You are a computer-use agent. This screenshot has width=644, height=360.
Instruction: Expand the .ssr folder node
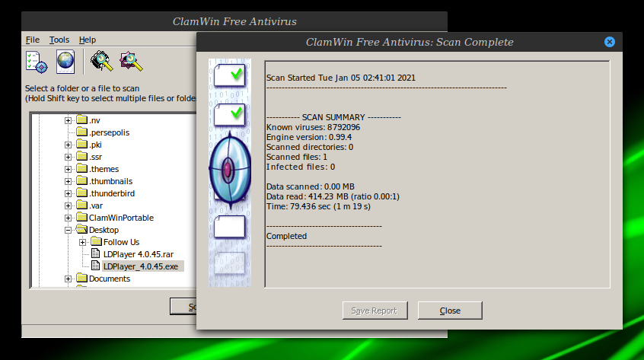(x=69, y=157)
